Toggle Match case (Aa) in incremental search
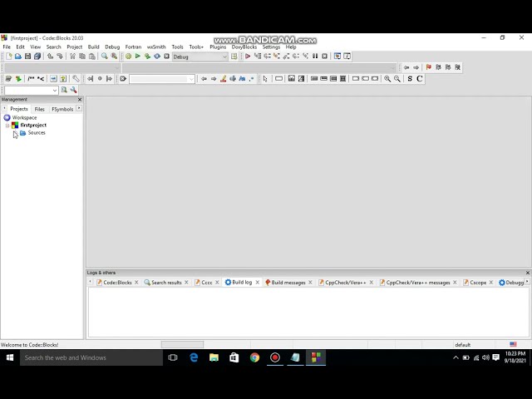Viewport: 532px width, 399px height. coord(242,79)
